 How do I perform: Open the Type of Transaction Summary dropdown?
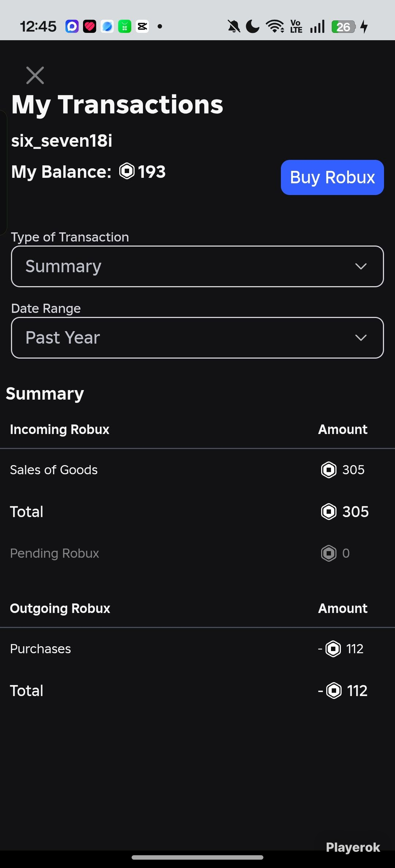tap(197, 266)
